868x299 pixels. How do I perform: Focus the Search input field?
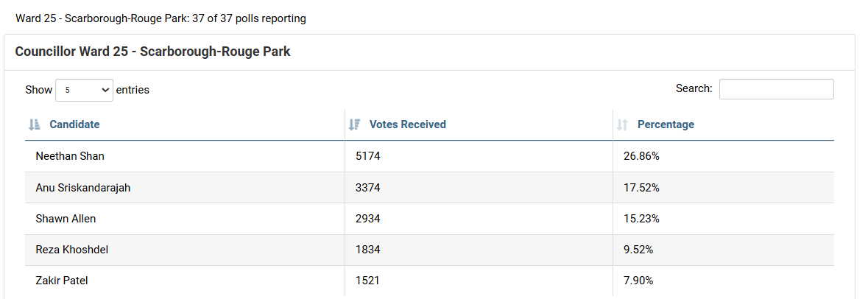776,89
